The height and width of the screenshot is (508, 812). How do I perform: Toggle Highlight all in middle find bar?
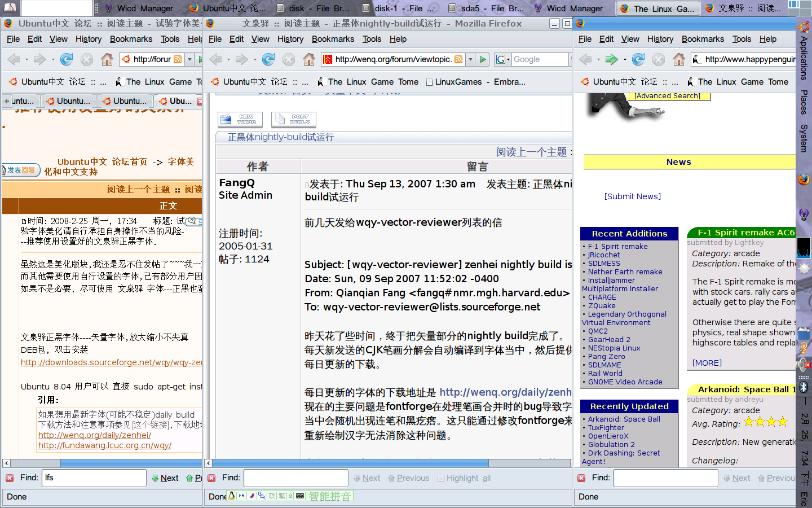click(x=464, y=478)
